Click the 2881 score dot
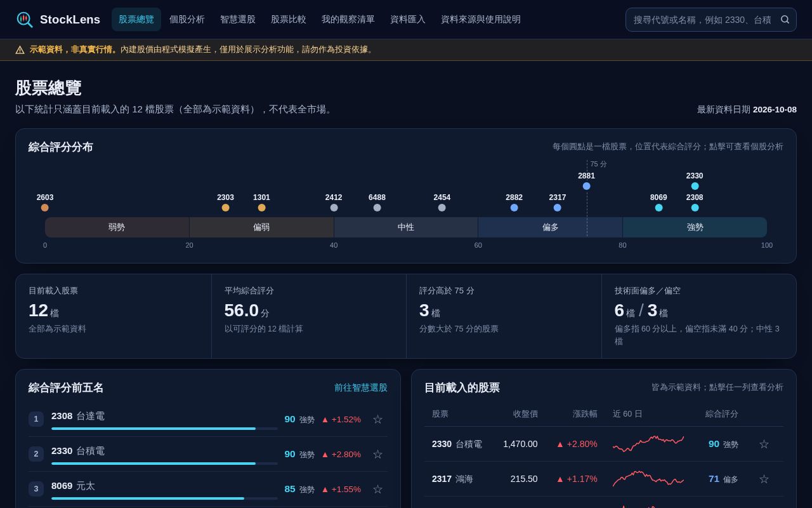This screenshot has height=508, width=812. point(587,186)
